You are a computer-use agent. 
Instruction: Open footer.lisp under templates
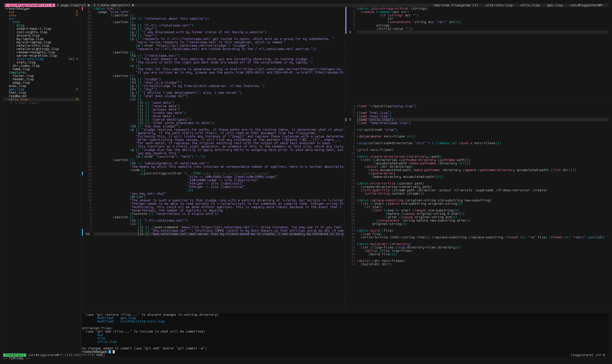23,76
